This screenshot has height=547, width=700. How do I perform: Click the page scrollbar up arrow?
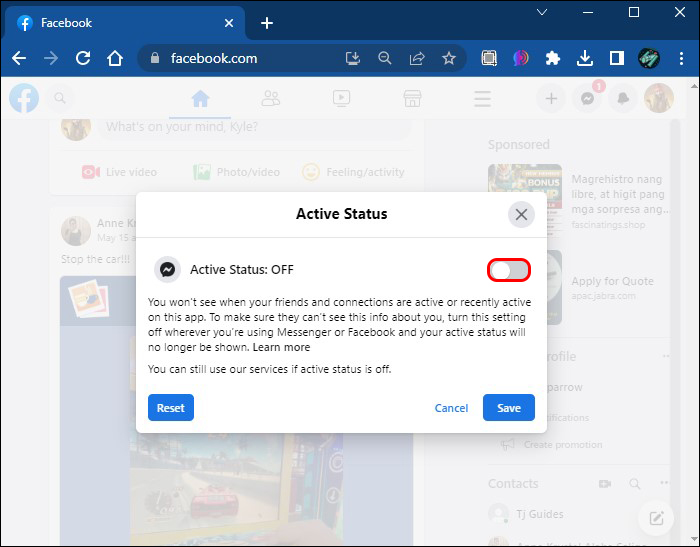click(694, 86)
